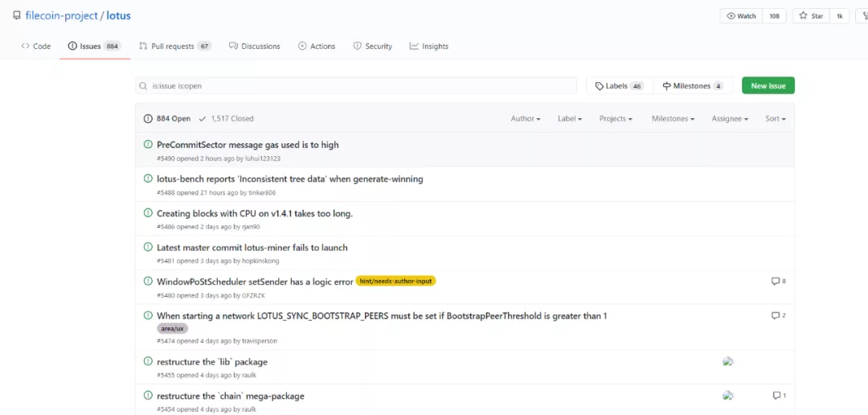Select the Issues tab

[94, 46]
